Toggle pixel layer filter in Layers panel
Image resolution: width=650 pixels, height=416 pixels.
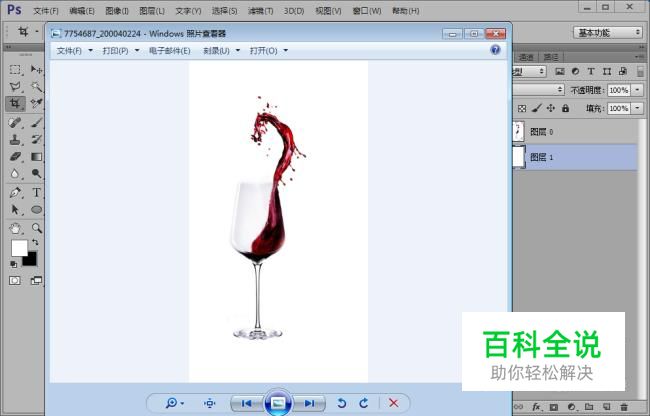tap(560, 71)
